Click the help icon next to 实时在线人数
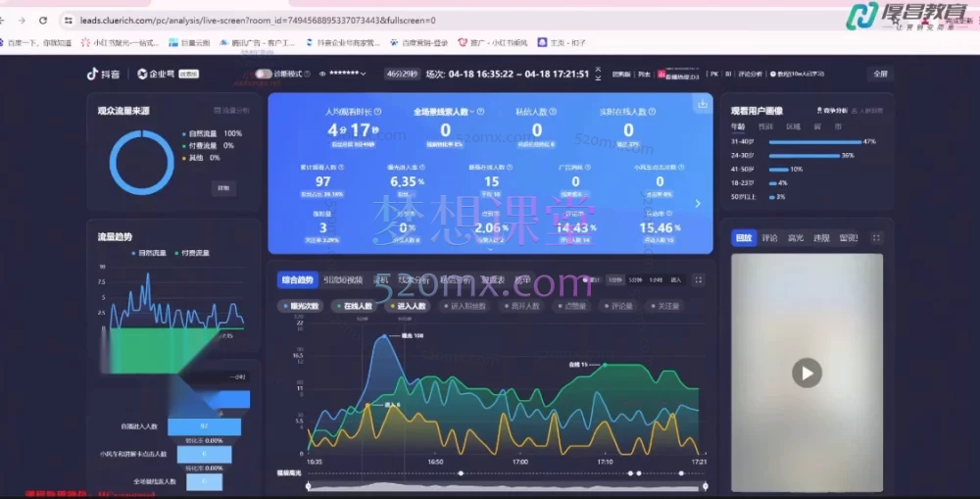Screen dimensions: 980x499 [x=651, y=113]
